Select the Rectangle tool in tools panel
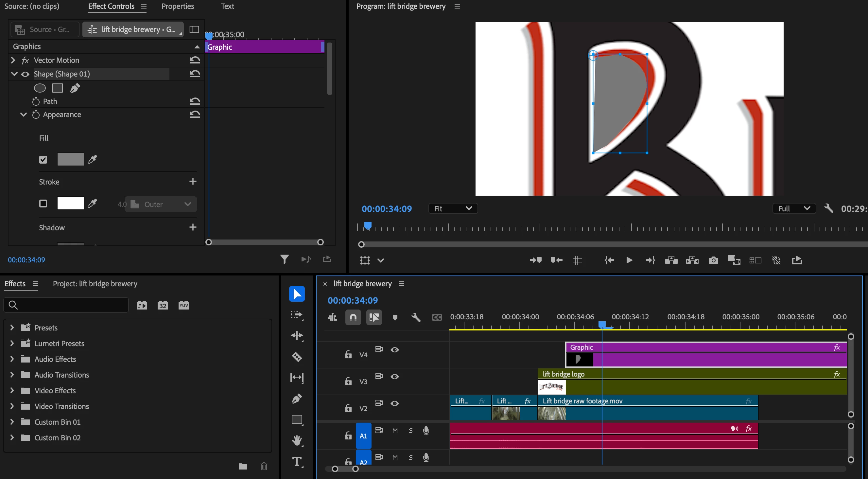 click(297, 420)
